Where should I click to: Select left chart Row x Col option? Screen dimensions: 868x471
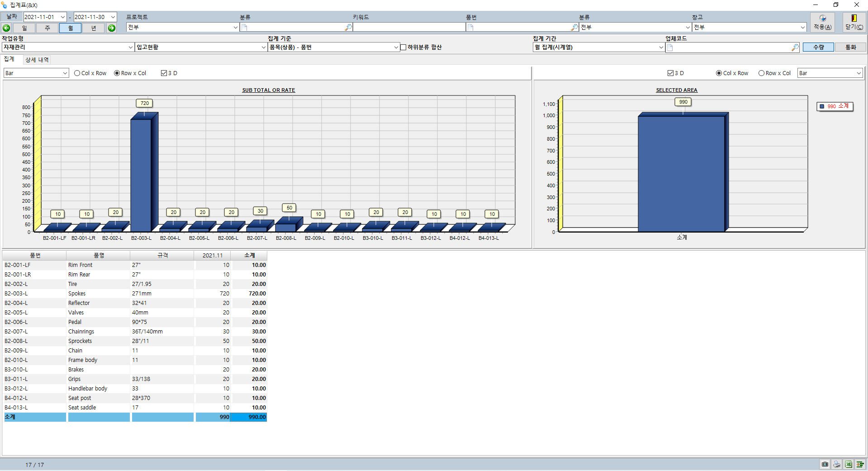(x=130, y=73)
